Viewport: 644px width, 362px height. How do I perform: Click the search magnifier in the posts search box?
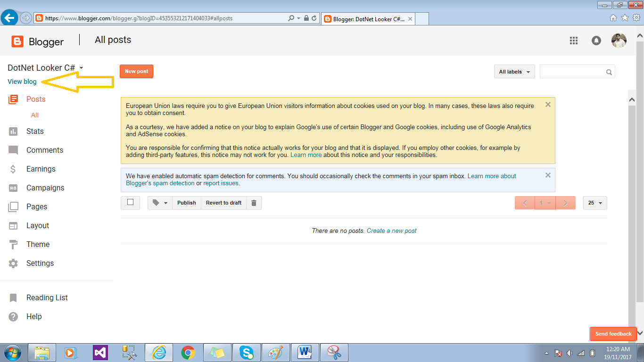click(609, 72)
